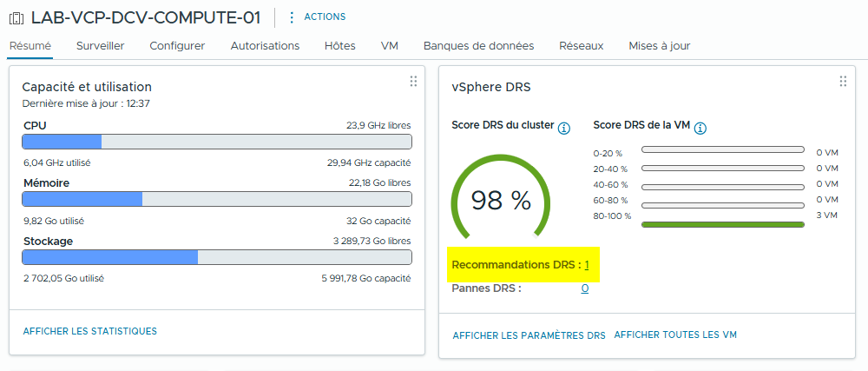Click the '23,9 GHz libres' value
The image size is (868, 371).
(378, 126)
